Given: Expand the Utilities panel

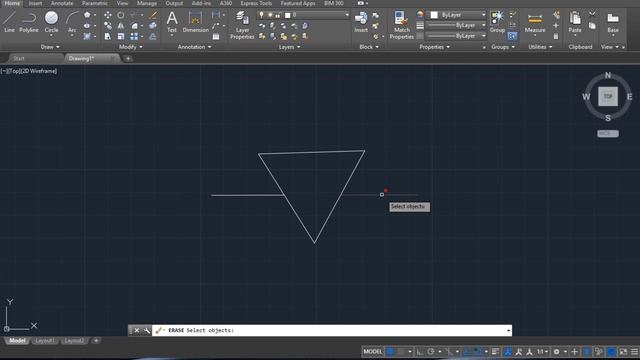Looking at the screenshot, I should pyautogui.click(x=540, y=47).
